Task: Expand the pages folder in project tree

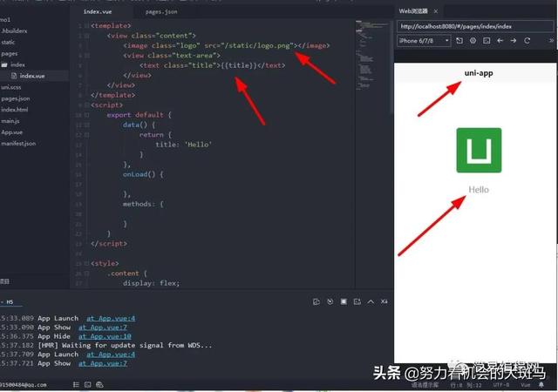Action: 10,54
